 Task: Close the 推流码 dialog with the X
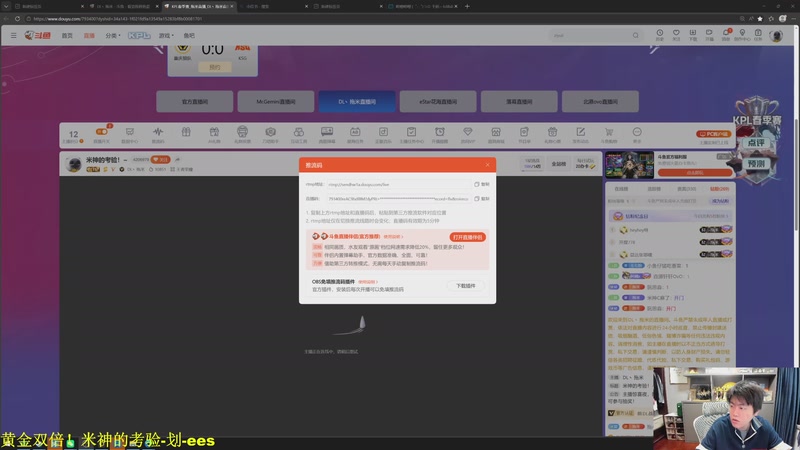(487, 165)
